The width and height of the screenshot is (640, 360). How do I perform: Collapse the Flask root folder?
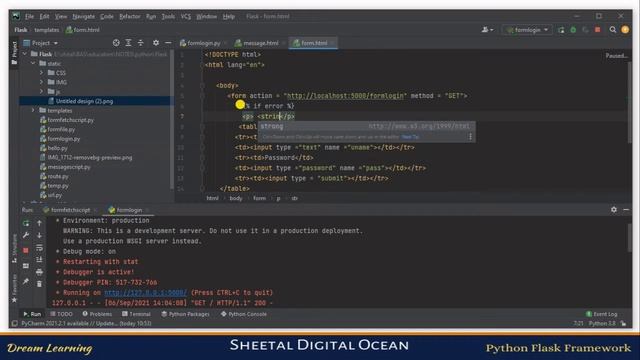pyautogui.click(x=25, y=54)
